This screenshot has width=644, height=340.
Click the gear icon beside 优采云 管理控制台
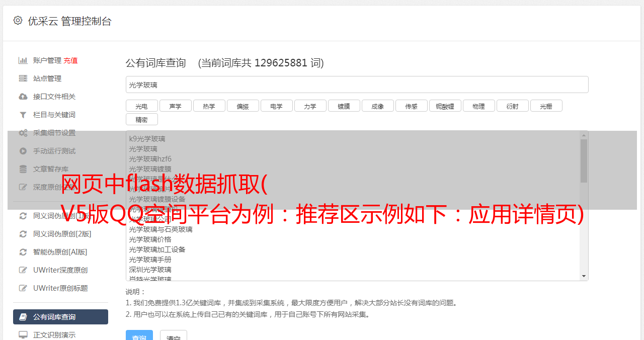coord(18,21)
